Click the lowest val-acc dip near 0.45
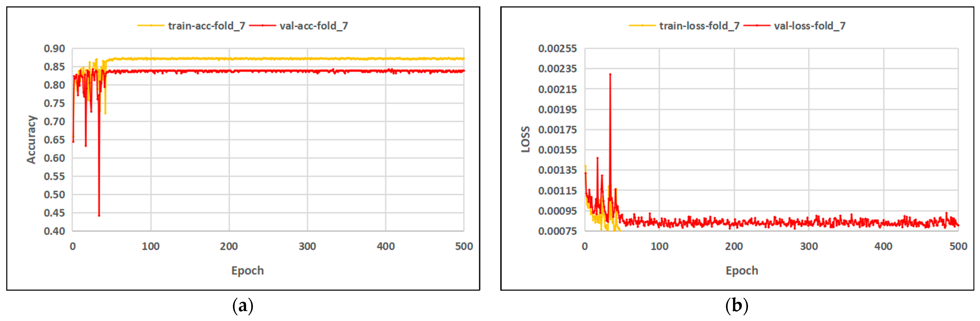980x321 pixels. coord(99,215)
